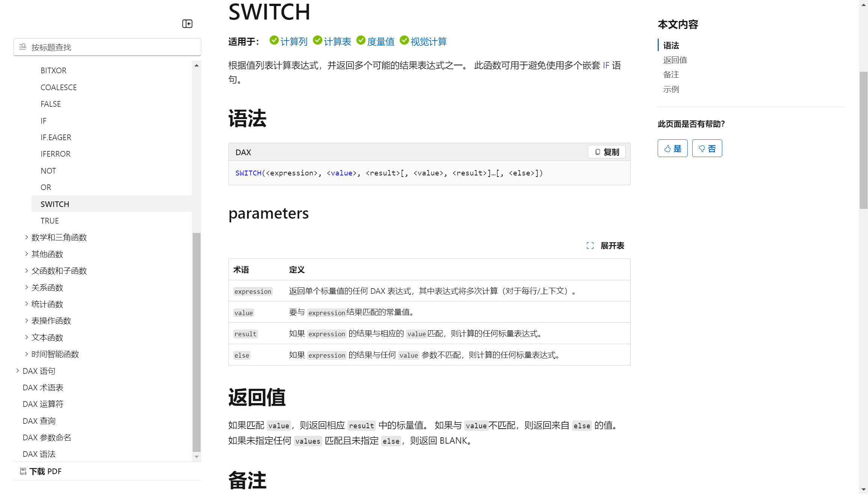This screenshot has height=494, width=868.
Task: Select COALESCE in the function list
Action: (59, 87)
